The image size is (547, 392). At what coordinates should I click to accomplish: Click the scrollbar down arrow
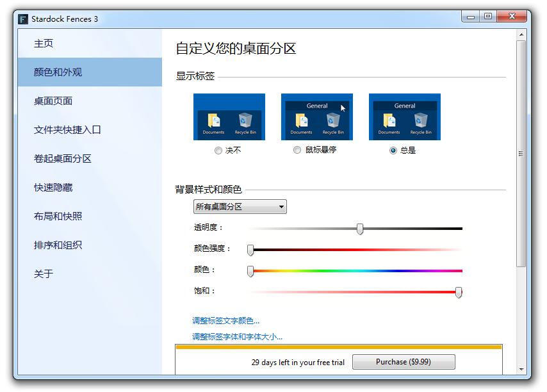pos(521,370)
